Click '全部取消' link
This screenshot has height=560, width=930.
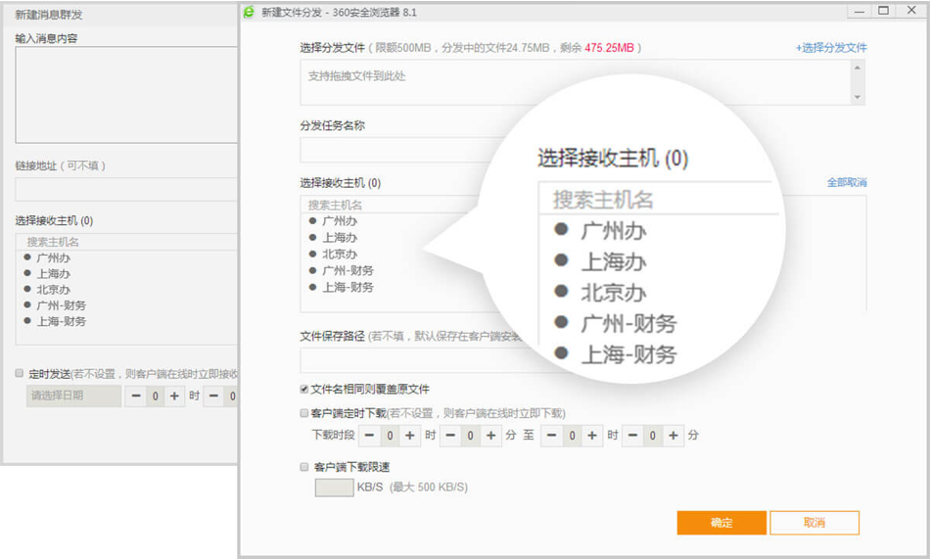[846, 183]
